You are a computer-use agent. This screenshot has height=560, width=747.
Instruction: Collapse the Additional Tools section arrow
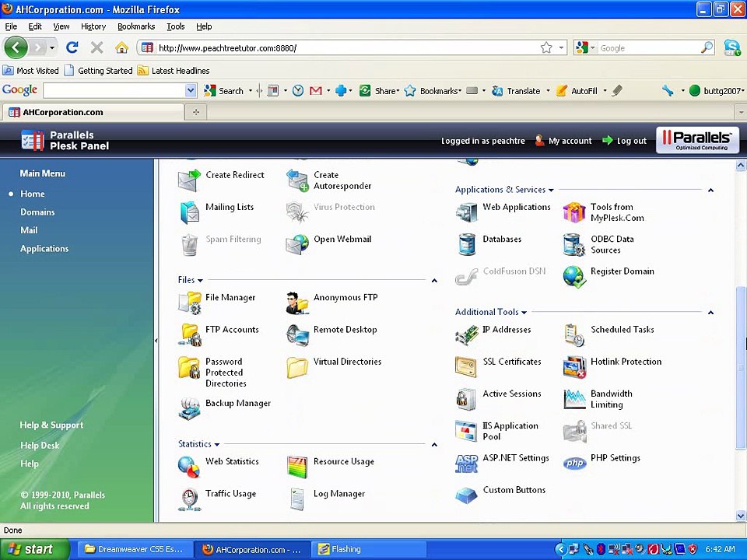710,313
